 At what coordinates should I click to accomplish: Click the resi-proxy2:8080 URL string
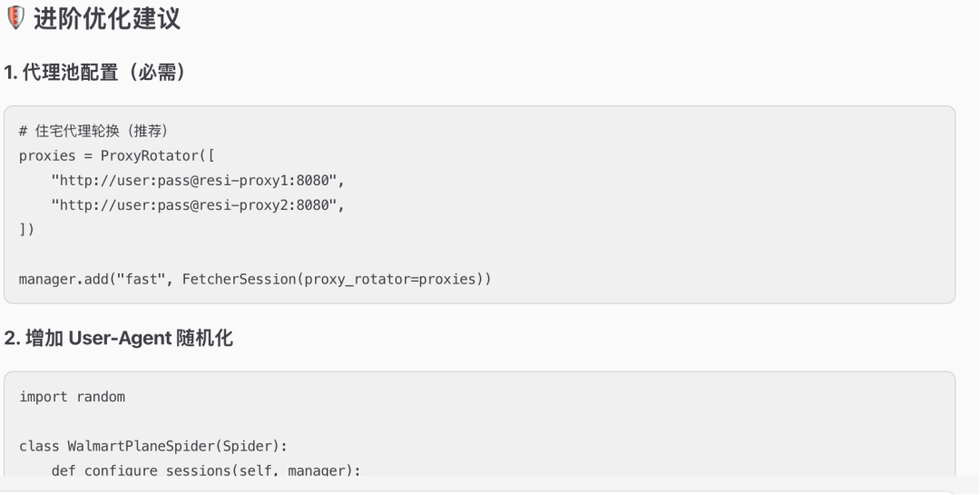point(198,205)
